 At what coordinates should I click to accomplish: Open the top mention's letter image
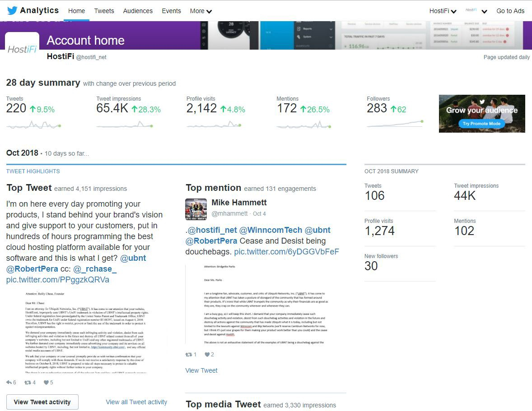click(x=266, y=304)
